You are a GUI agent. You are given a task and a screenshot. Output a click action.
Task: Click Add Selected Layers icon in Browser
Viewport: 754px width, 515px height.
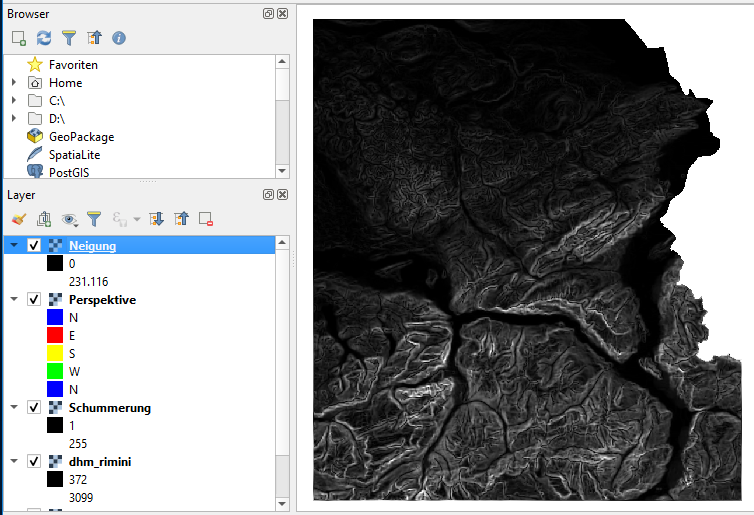[19, 38]
